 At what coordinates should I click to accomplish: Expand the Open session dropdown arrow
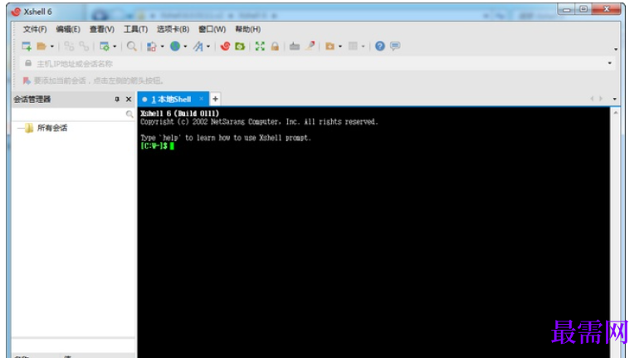(x=52, y=47)
